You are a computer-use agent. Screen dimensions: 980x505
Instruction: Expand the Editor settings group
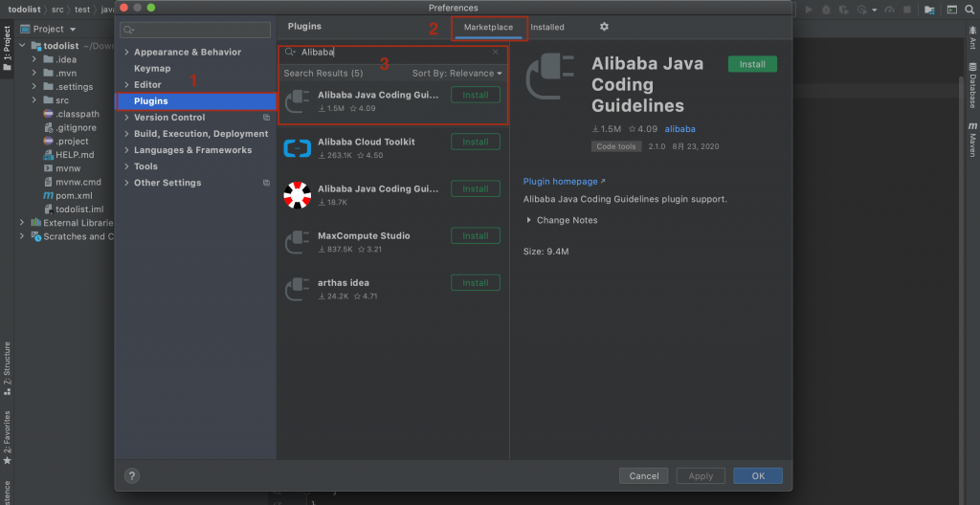127,84
